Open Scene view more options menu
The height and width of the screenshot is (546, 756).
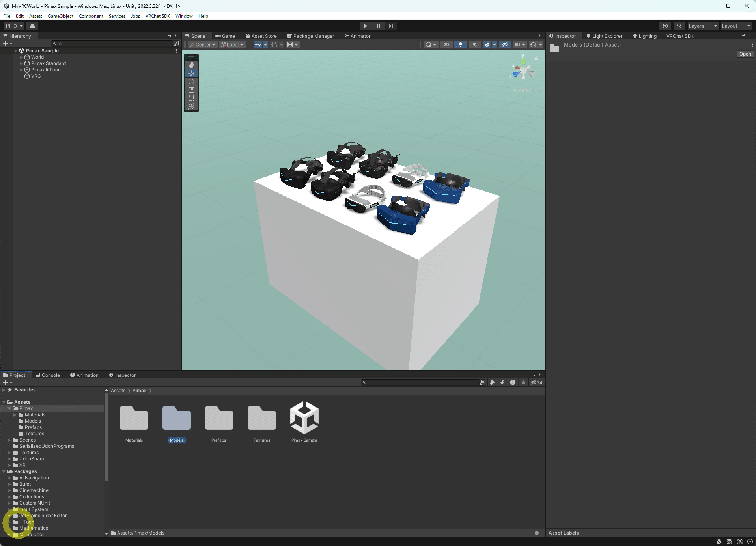click(x=540, y=36)
